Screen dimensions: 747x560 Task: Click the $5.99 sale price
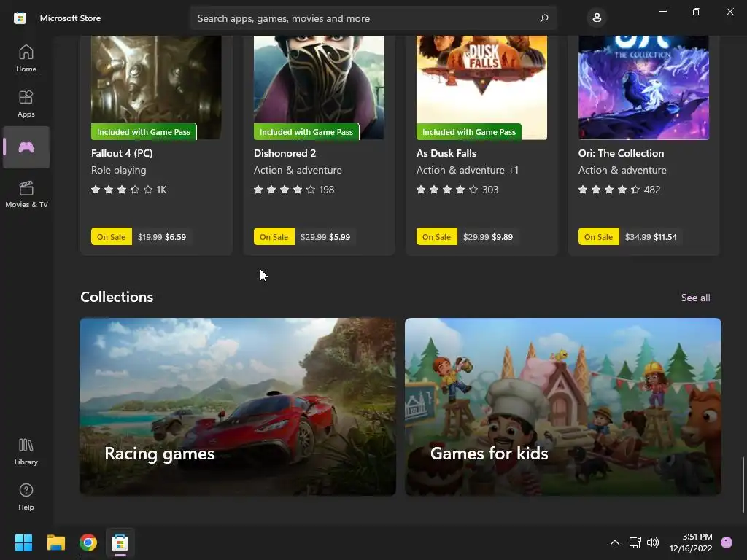340,237
